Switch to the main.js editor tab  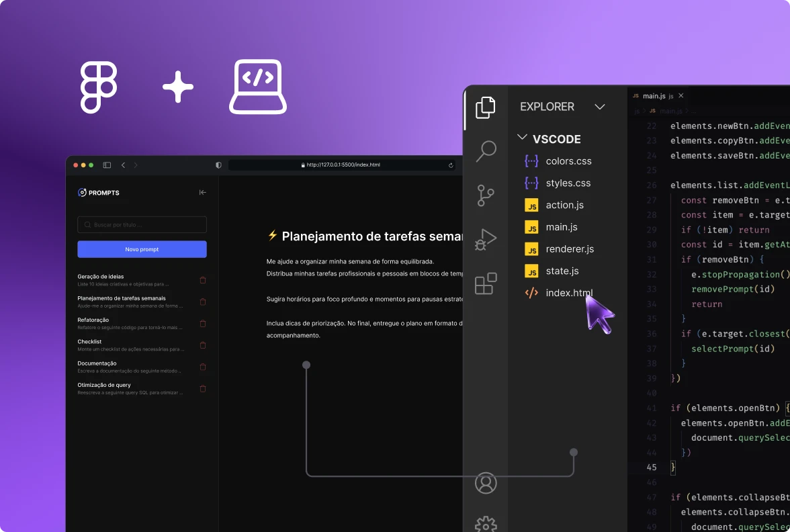pyautogui.click(x=653, y=95)
